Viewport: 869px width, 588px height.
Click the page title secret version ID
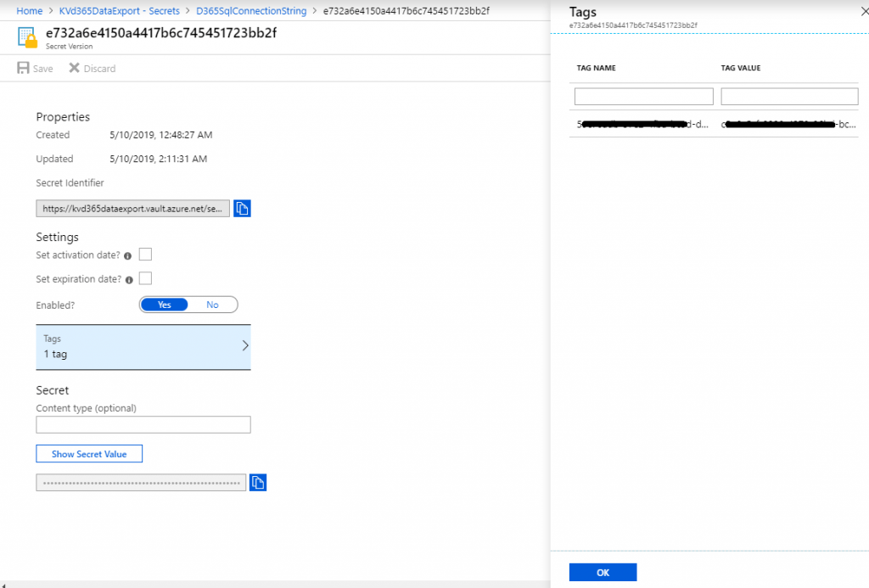click(161, 33)
